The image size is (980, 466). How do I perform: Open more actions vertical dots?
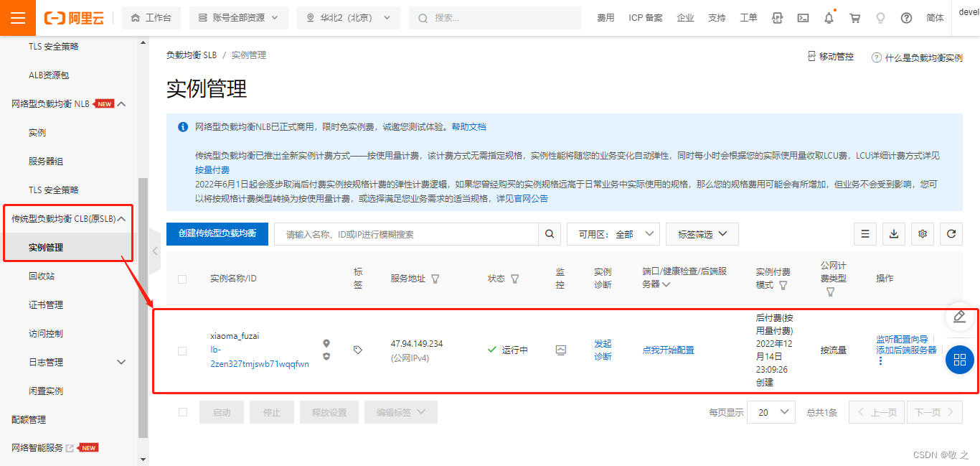coord(880,360)
